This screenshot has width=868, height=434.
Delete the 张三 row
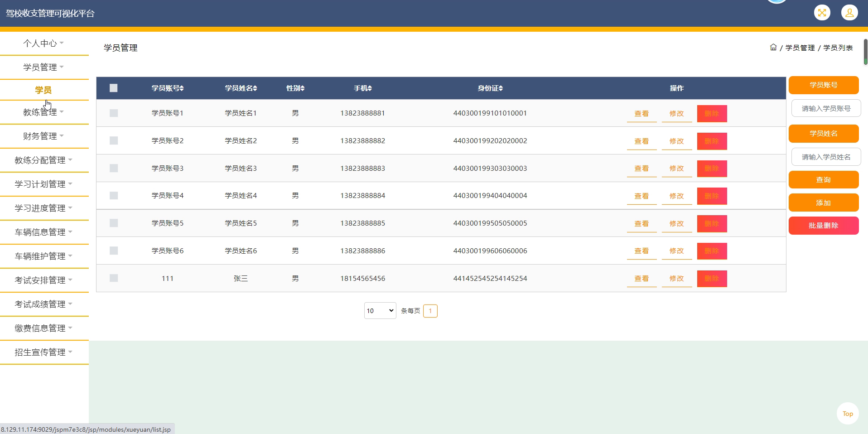(x=712, y=279)
